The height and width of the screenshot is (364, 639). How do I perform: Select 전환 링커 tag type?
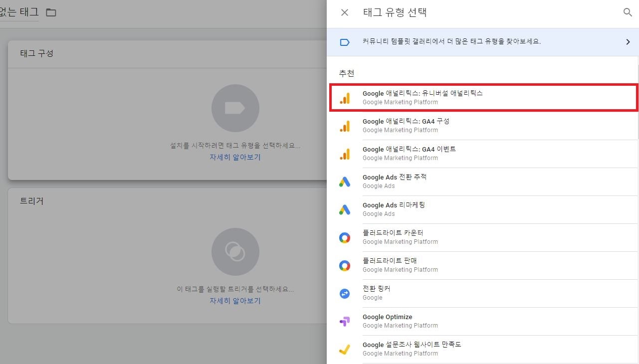click(x=482, y=293)
